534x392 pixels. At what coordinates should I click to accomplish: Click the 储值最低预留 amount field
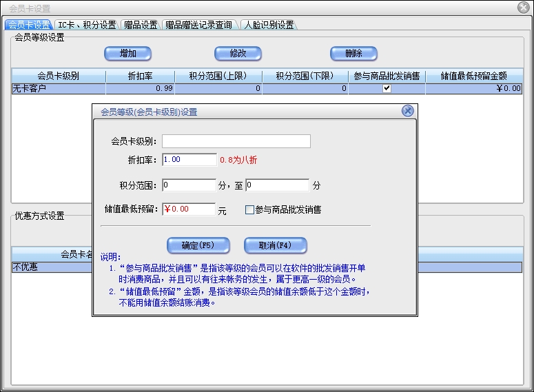click(189, 209)
